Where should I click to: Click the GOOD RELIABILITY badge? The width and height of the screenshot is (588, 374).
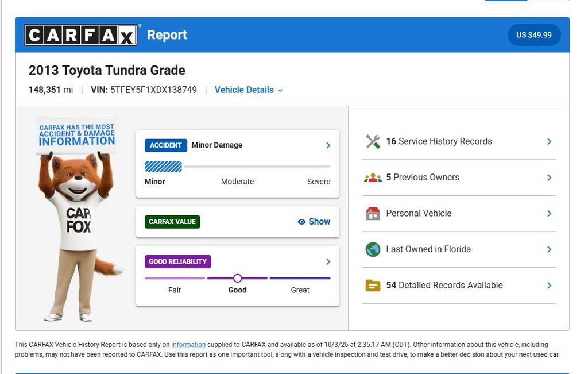pyautogui.click(x=178, y=261)
